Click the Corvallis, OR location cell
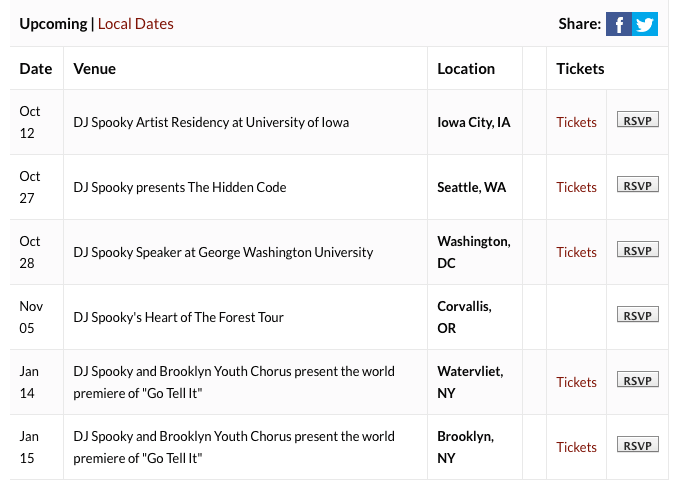Screen dimensions: 678x498 coord(464,317)
